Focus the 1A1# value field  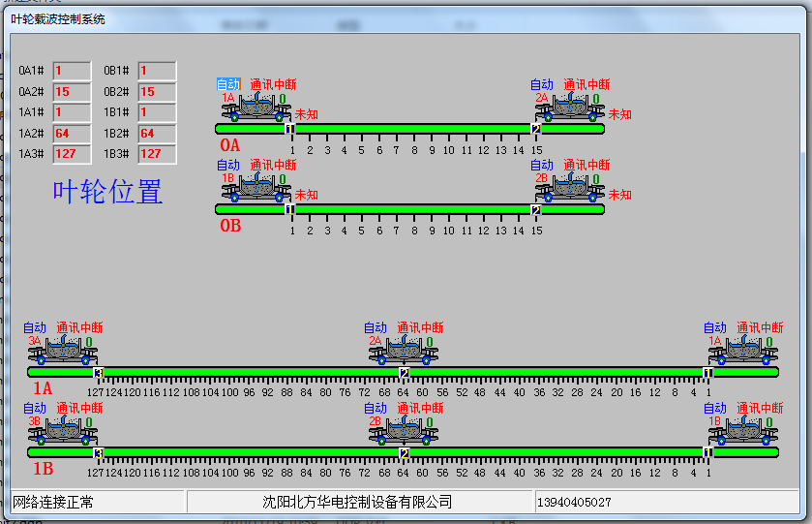(72, 112)
